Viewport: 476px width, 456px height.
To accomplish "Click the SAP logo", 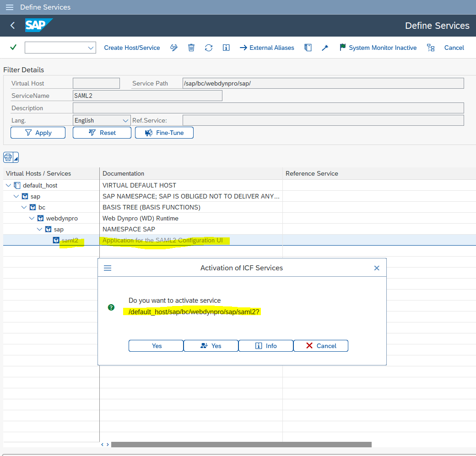I will point(38,25).
